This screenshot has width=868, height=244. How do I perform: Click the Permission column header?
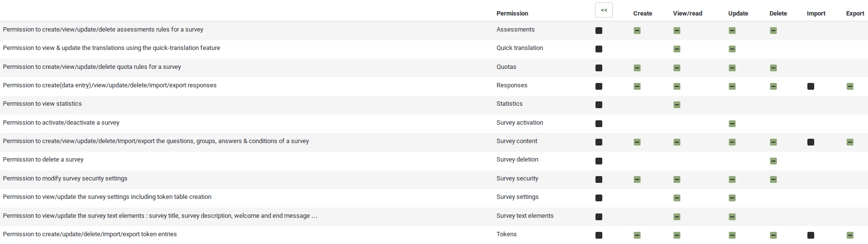(x=512, y=14)
